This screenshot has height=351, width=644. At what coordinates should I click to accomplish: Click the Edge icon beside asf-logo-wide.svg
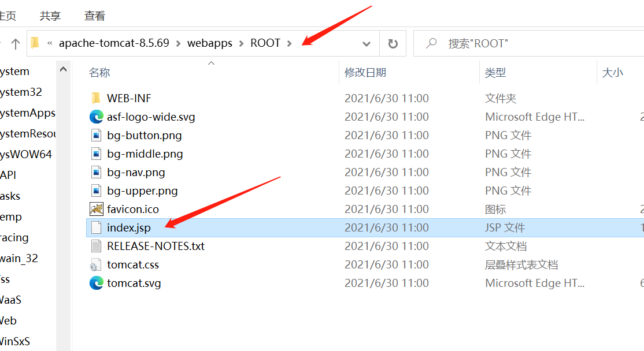96,117
